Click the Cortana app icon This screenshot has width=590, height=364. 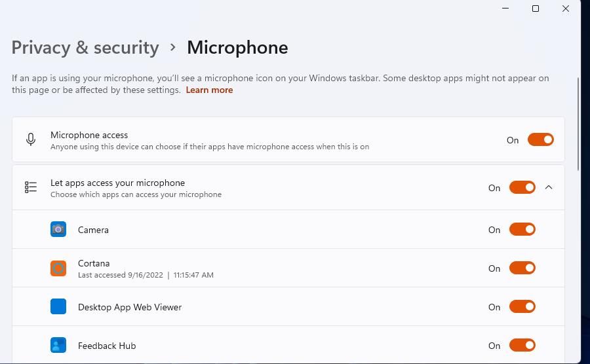[x=58, y=268]
